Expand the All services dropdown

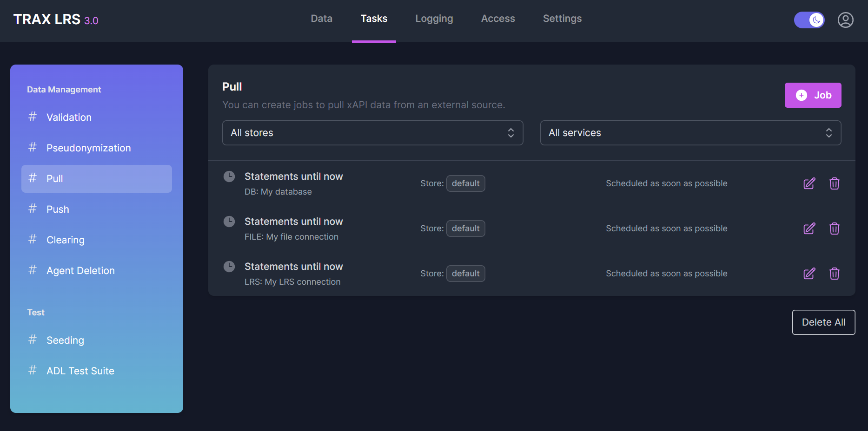[x=690, y=133]
